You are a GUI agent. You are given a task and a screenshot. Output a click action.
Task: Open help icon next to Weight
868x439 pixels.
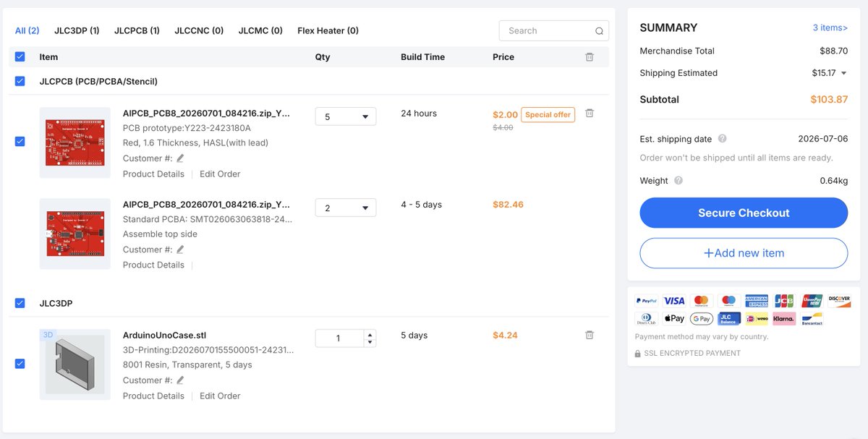click(x=678, y=181)
